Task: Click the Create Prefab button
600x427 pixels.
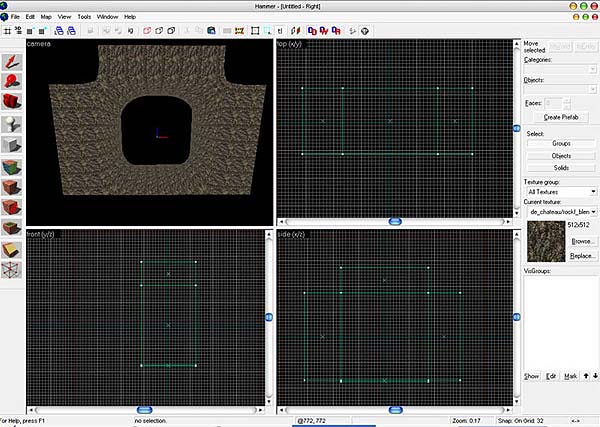Action: tap(553, 117)
